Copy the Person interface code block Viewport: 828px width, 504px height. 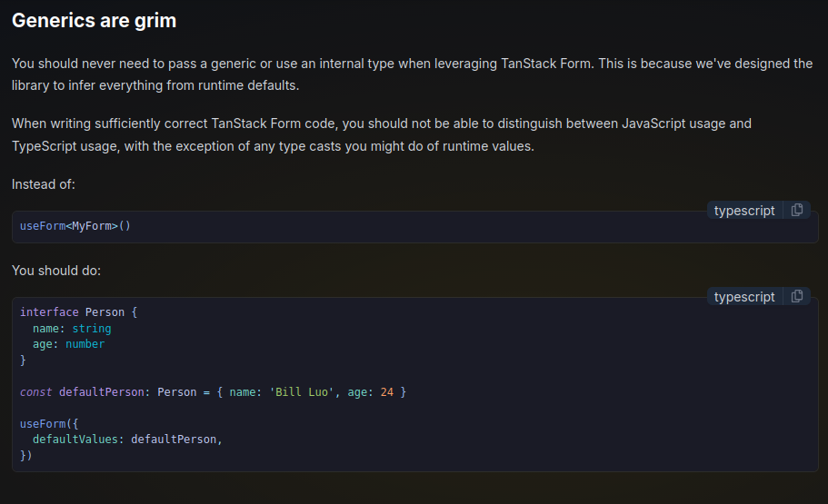click(x=797, y=297)
